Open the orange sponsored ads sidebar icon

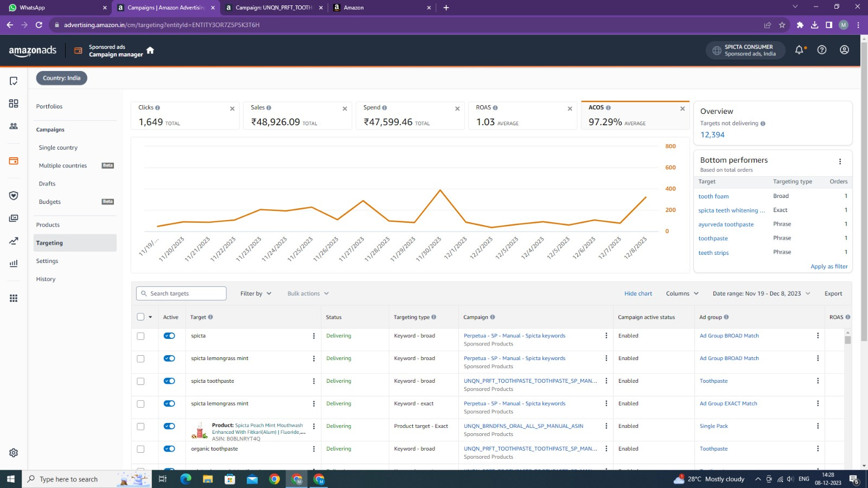pyautogui.click(x=14, y=161)
